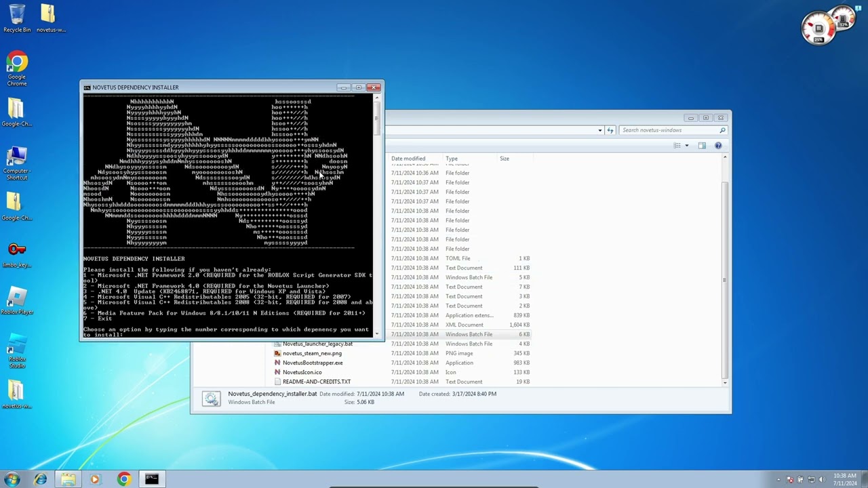Viewport: 868px width, 488px height.
Task: Toggle the Explorer preview pane button
Action: click(x=702, y=145)
